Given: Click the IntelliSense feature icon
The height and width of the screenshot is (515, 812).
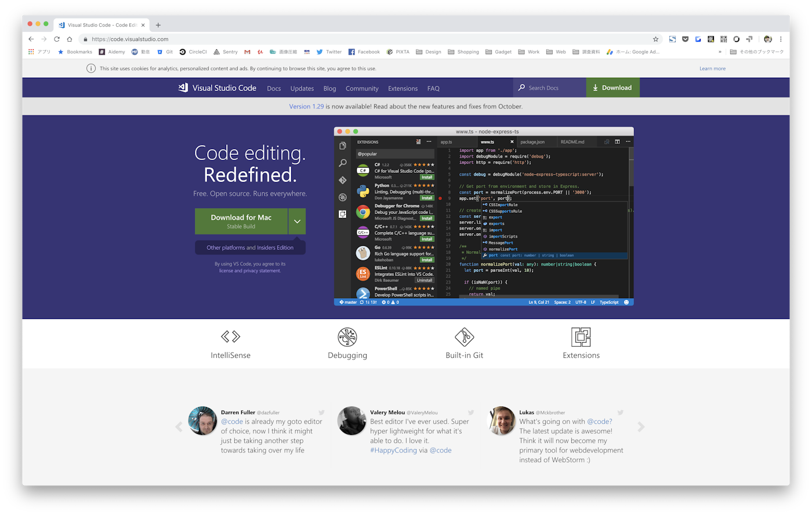Looking at the screenshot, I should tap(230, 336).
